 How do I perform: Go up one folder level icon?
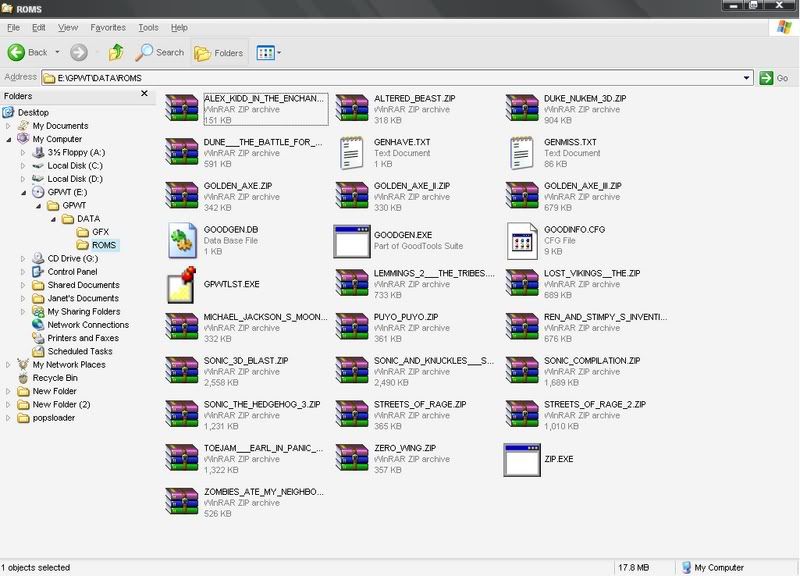[x=116, y=52]
